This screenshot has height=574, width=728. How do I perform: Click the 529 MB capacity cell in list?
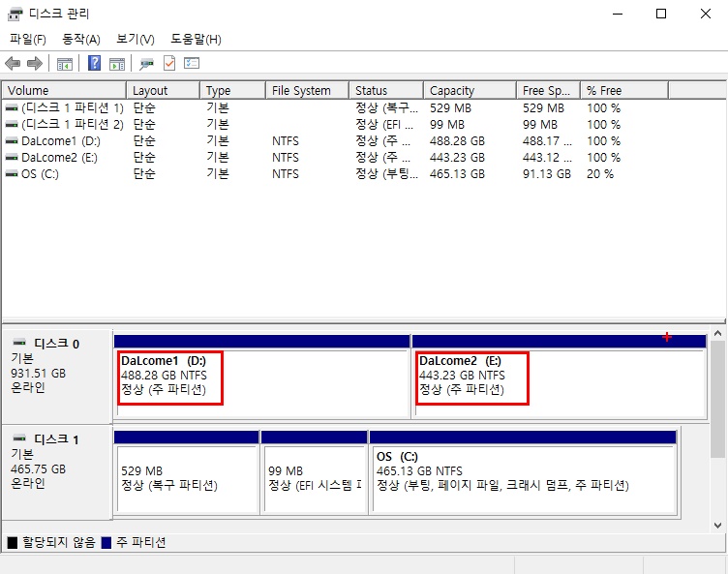450,108
